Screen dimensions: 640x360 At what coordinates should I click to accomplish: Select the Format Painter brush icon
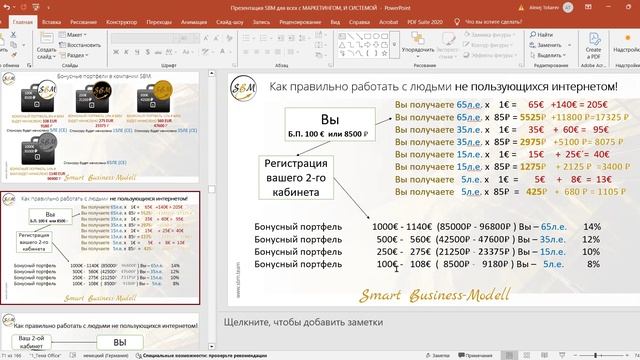coord(13,54)
